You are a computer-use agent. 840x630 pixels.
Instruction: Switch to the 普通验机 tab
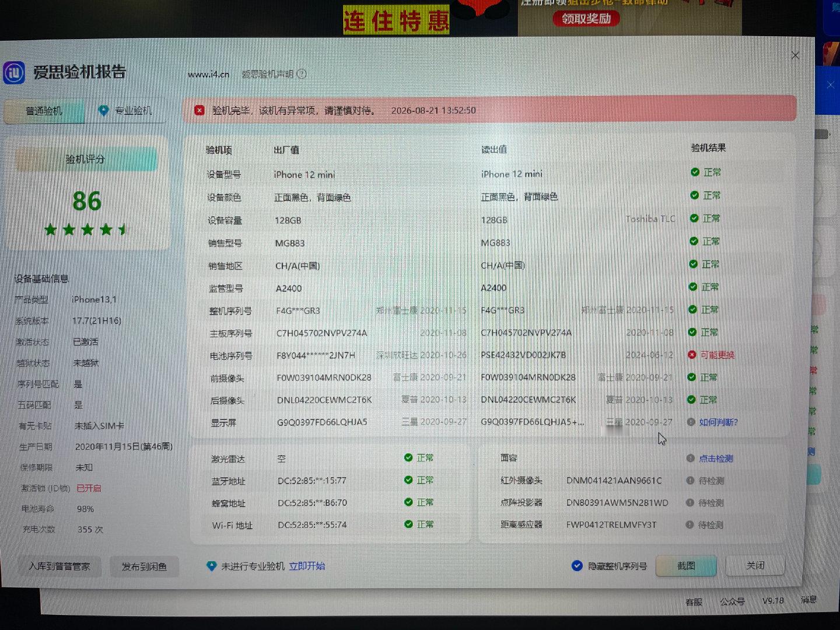click(44, 111)
